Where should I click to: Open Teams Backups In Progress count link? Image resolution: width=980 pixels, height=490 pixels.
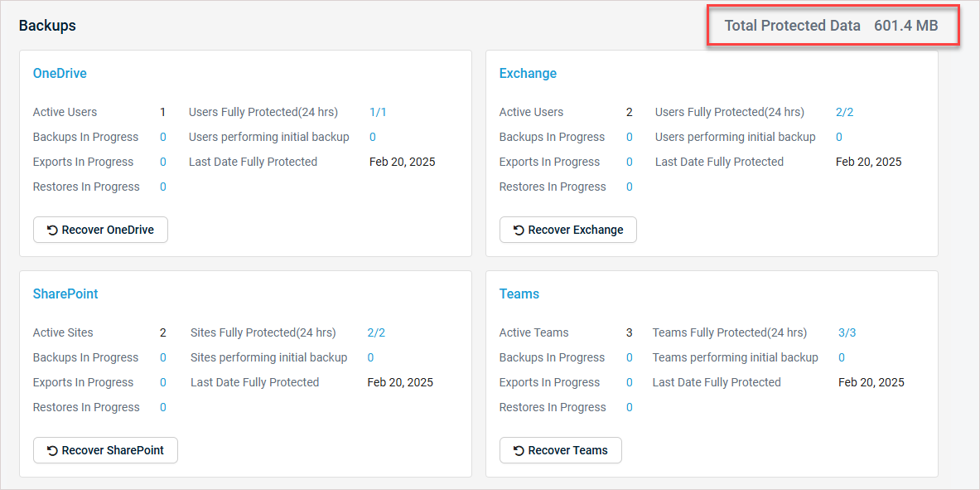pyautogui.click(x=630, y=357)
